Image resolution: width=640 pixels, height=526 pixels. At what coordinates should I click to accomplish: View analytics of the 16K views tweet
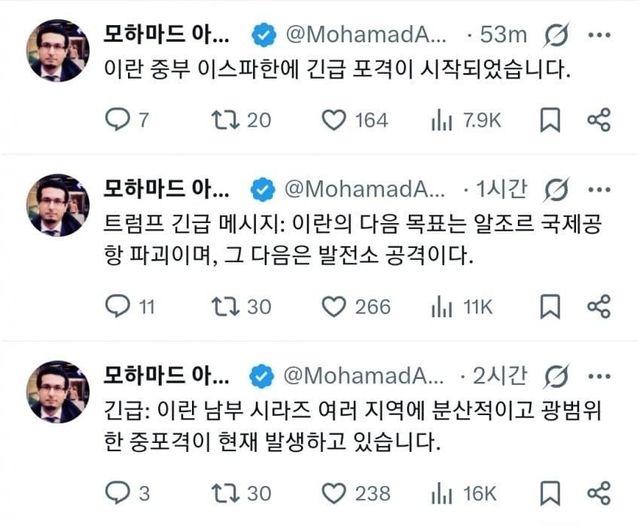441,492
